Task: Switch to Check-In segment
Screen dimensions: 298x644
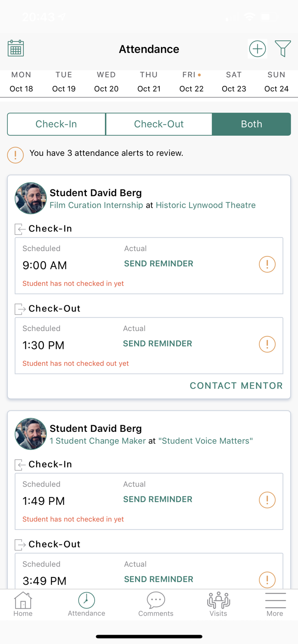Action: (x=56, y=124)
